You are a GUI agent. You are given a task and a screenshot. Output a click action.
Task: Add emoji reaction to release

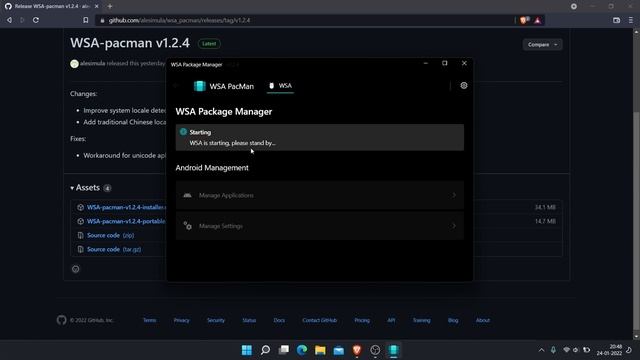point(76,269)
